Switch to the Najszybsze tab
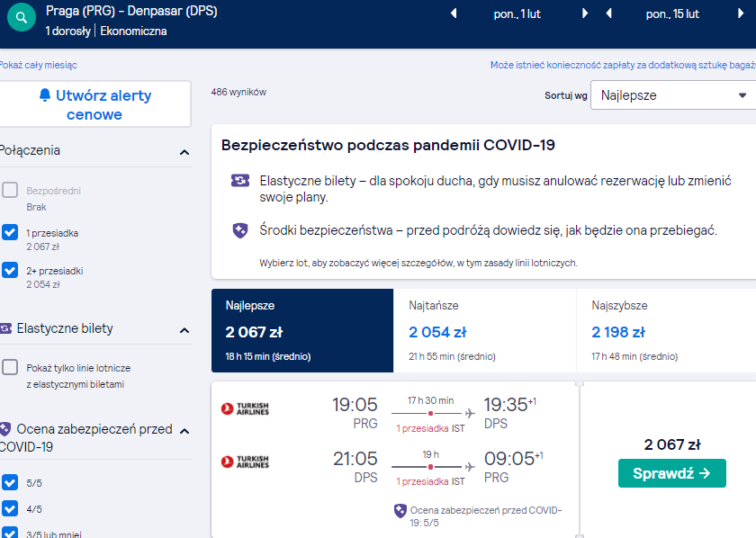The width and height of the screenshot is (756, 538). (x=666, y=331)
